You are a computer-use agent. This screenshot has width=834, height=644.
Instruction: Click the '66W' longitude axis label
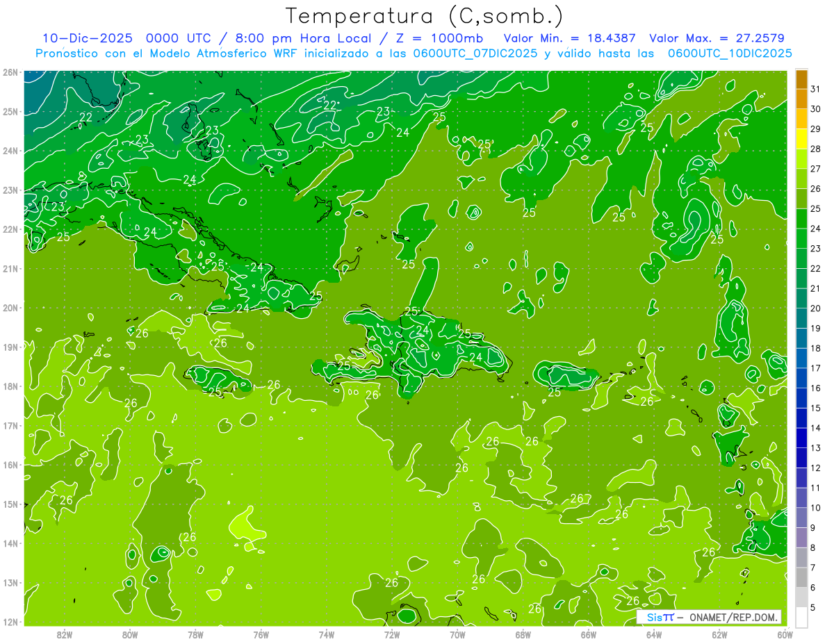(588, 634)
